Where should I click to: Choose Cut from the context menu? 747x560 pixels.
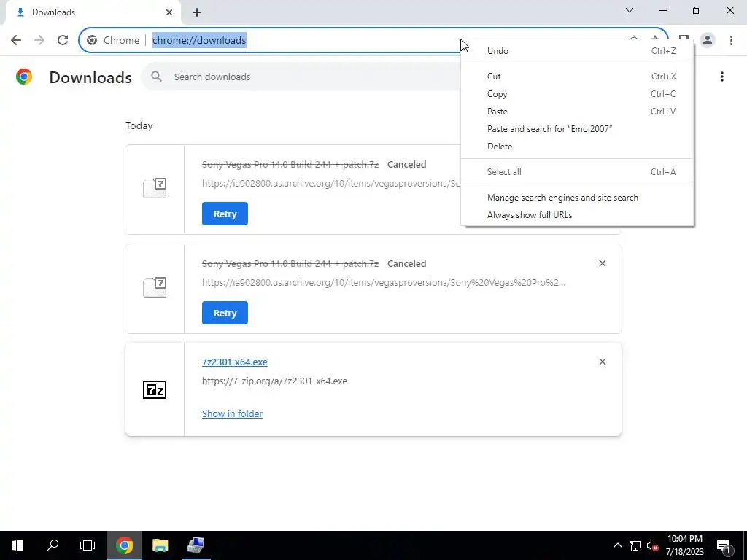[x=578, y=76]
